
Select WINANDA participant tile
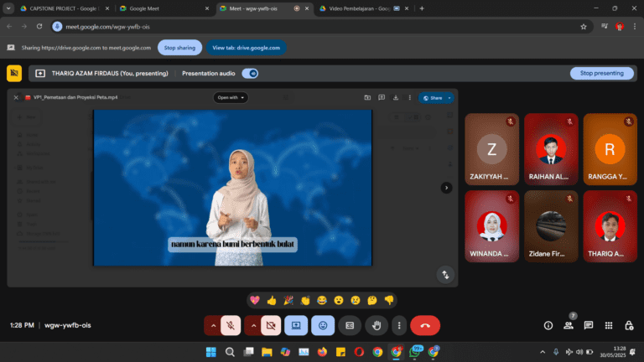pos(491,226)
